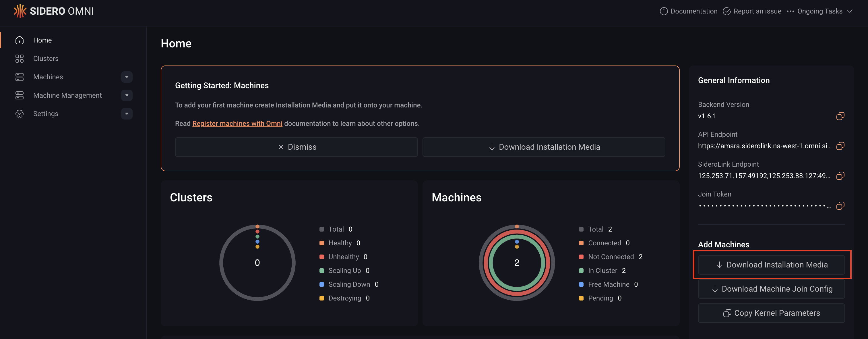Click the 'Unhealthy 0' legend entry

pos(343,257)
